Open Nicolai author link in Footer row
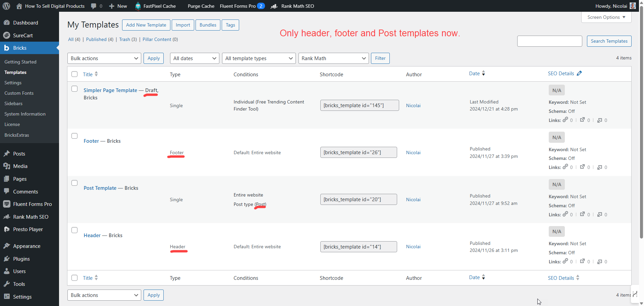Screen dimensions: 644x306 [413, 152]
